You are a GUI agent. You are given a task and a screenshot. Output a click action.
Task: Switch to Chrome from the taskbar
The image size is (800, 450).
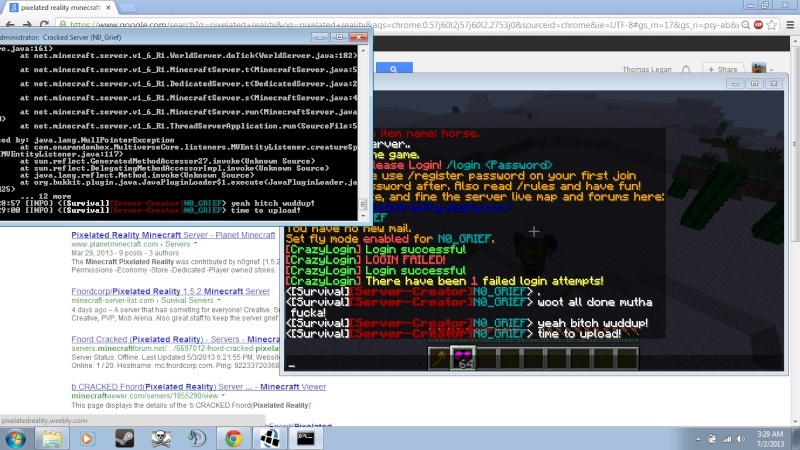(x=233, y=439)
